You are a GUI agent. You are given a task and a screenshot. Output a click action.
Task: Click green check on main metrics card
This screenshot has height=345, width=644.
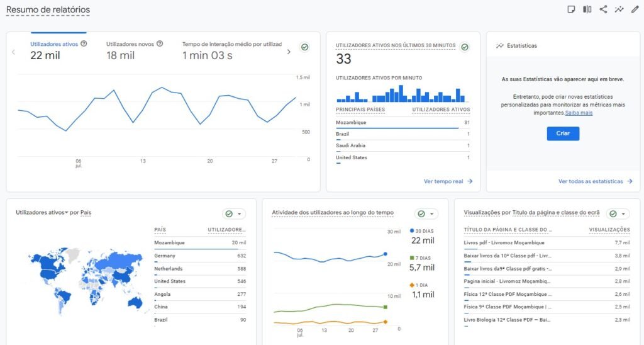(x=304, y=47)
